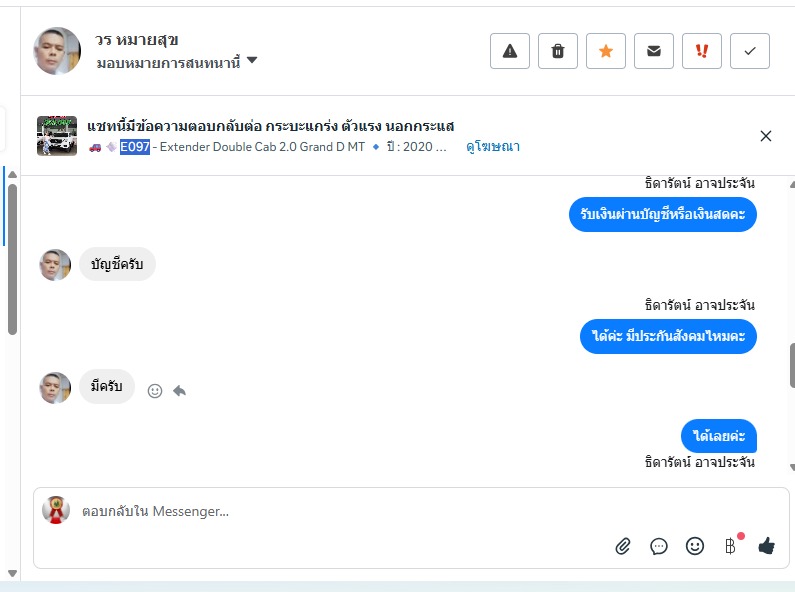Delete conversation with the trash icon
Screen dimensions: 795x592
(x=558, y=51)
